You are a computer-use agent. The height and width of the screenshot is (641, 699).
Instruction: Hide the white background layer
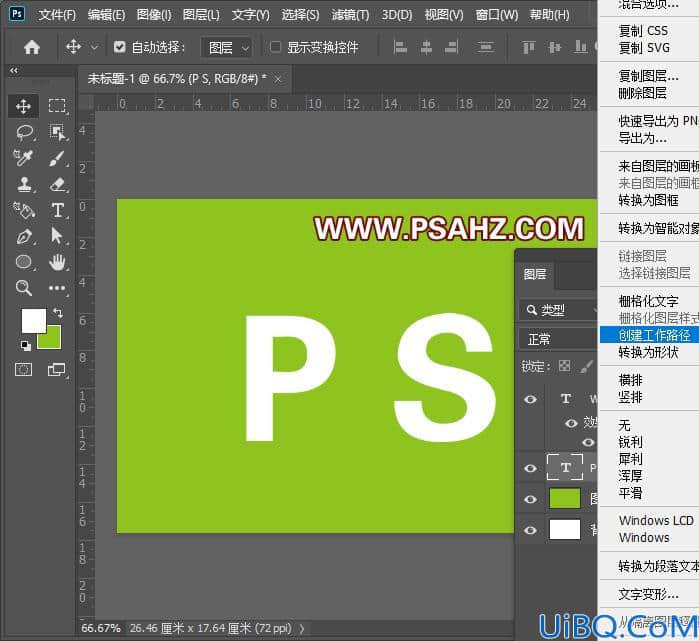click(x=530, y=530)
